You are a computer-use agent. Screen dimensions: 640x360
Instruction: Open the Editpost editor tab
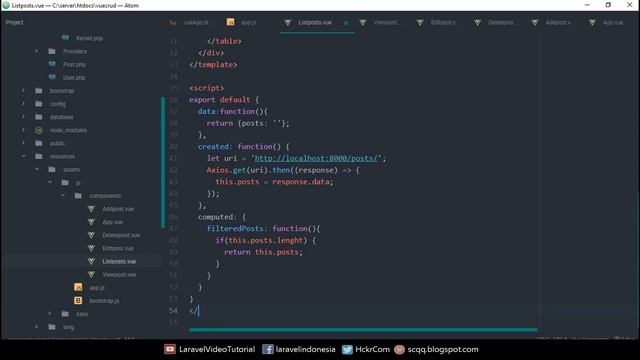(x=443, y=22)
